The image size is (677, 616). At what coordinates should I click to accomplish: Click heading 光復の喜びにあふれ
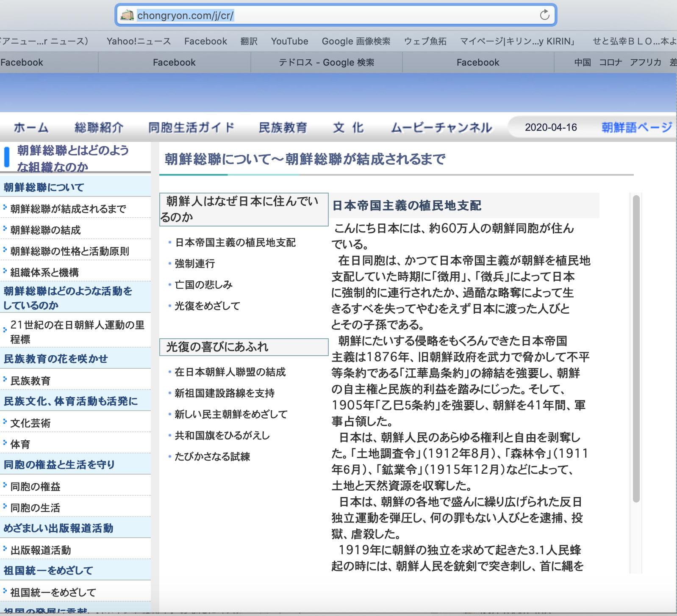[244, 347]
